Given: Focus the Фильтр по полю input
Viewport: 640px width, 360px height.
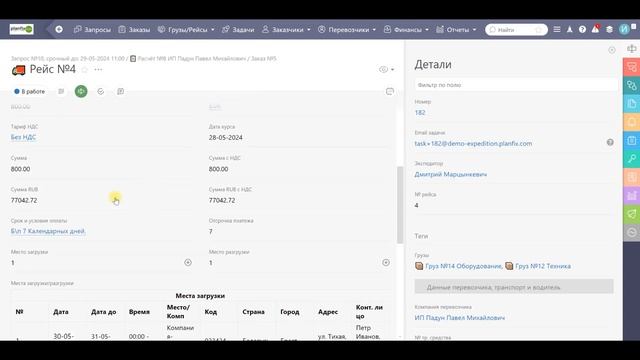Looking at the screenshot, I should pos(516,85).
